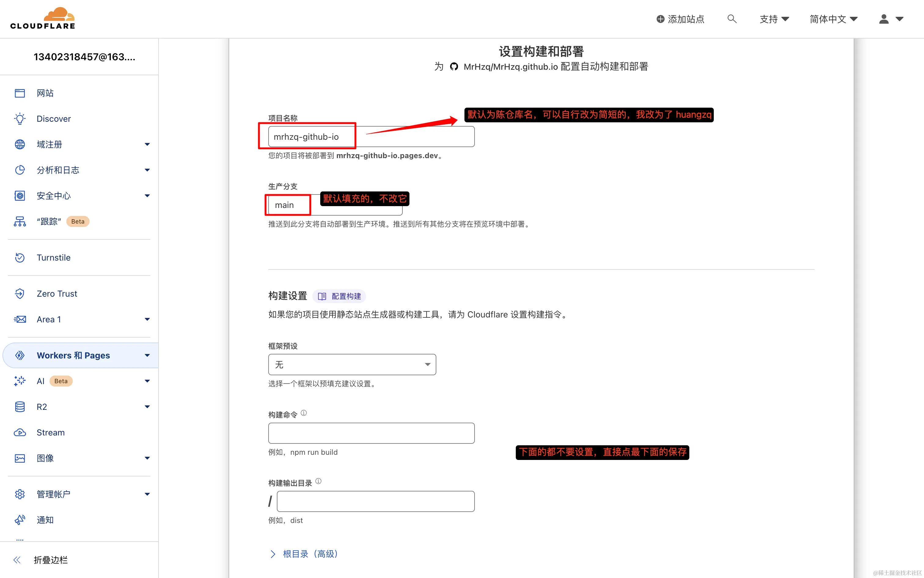Click the Cloudflare logo

(x=42, y=18)
